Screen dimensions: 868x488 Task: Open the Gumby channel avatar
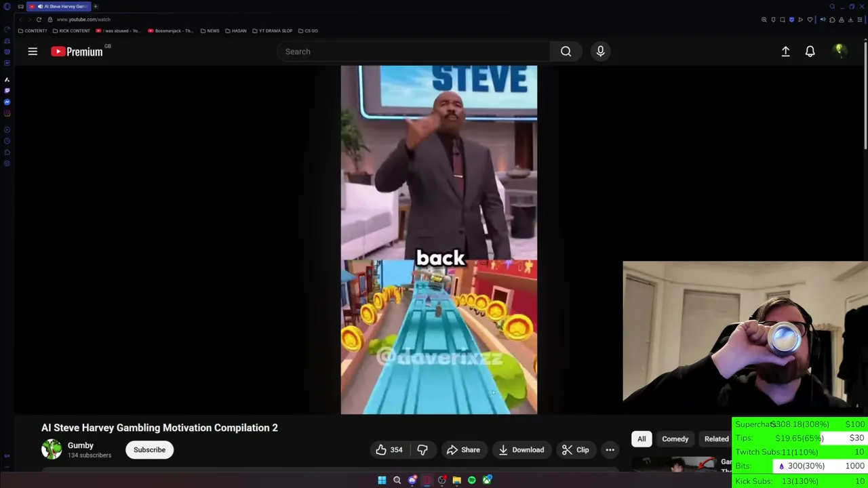(52, 449)
